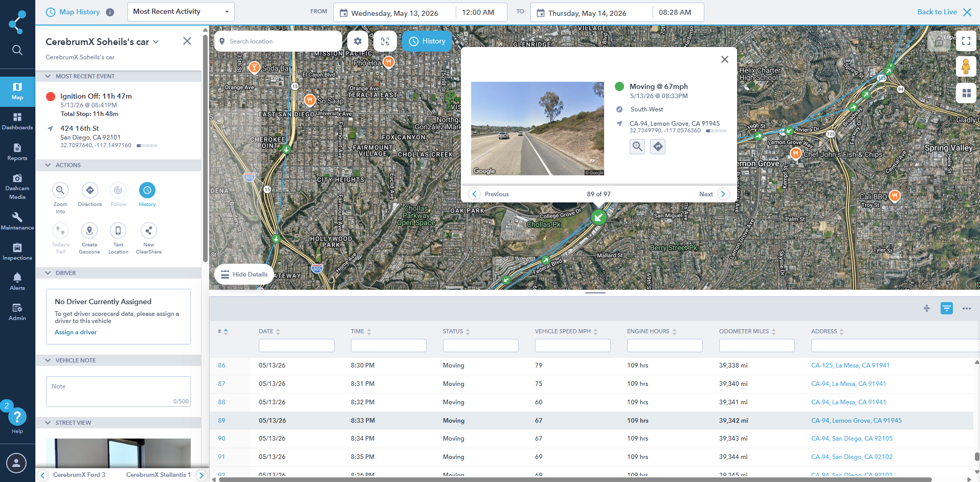Close the vehicle details panel

click(187, 41)
